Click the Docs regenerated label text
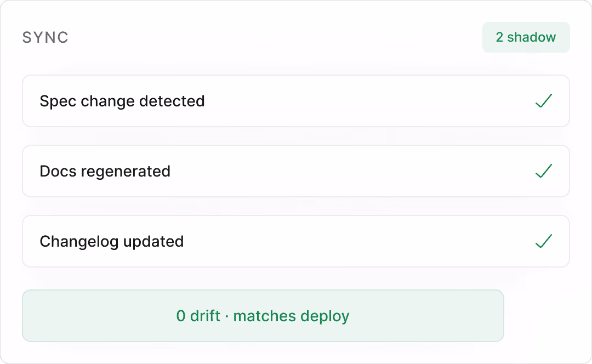Image resolution: width=592 pixels, height=364 pixels. pyautogui.click(x=105, y=172)
